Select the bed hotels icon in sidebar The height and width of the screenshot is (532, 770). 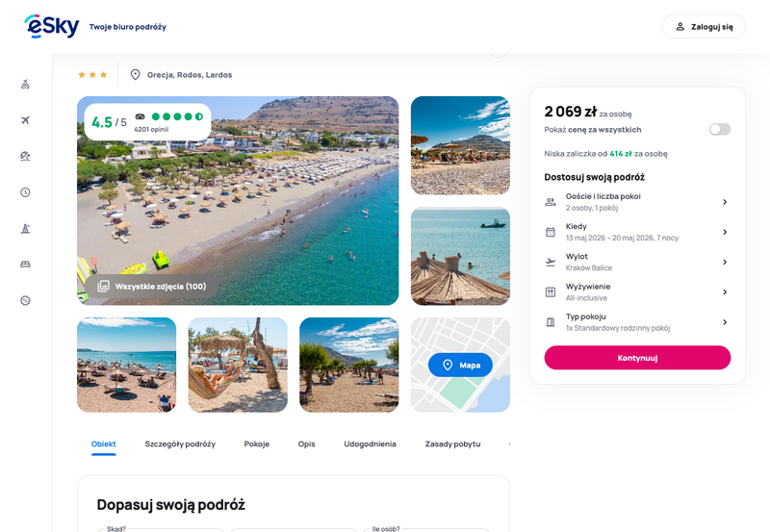pyautogui.click(x=26, y=265)
